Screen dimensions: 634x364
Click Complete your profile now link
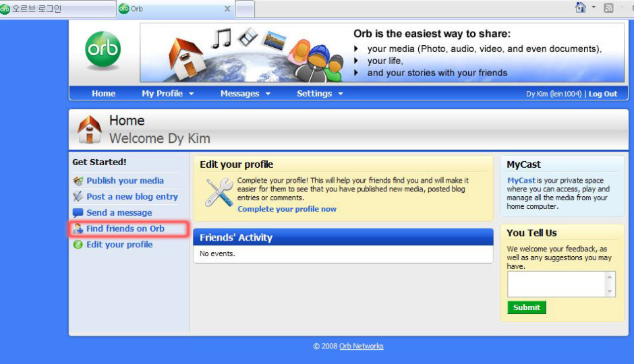point(287,209)
